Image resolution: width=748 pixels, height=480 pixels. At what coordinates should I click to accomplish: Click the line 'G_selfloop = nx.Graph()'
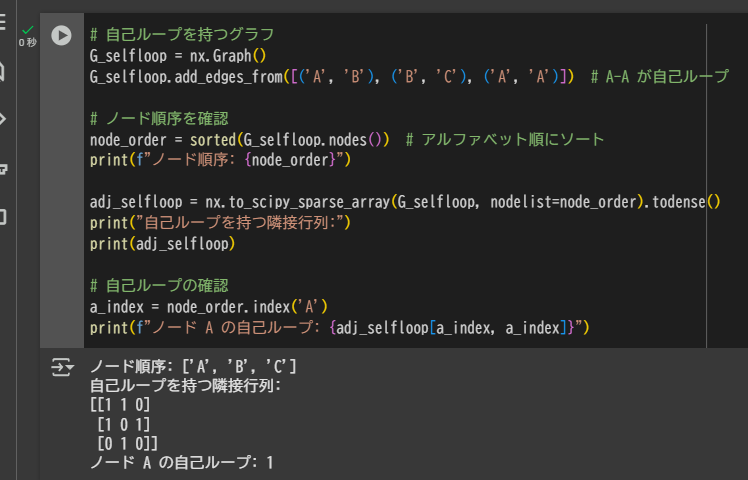178,56
